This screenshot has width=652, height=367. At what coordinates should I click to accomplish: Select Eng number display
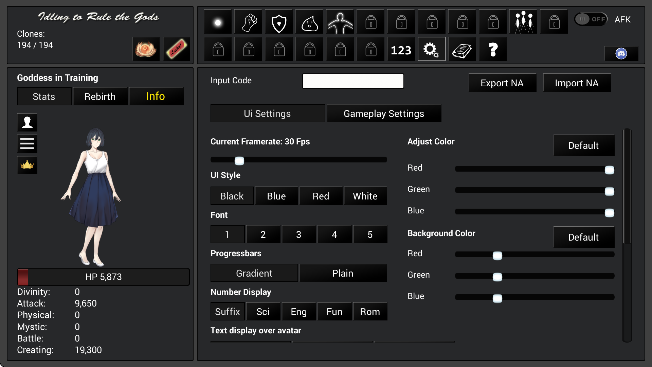(299, 311)
